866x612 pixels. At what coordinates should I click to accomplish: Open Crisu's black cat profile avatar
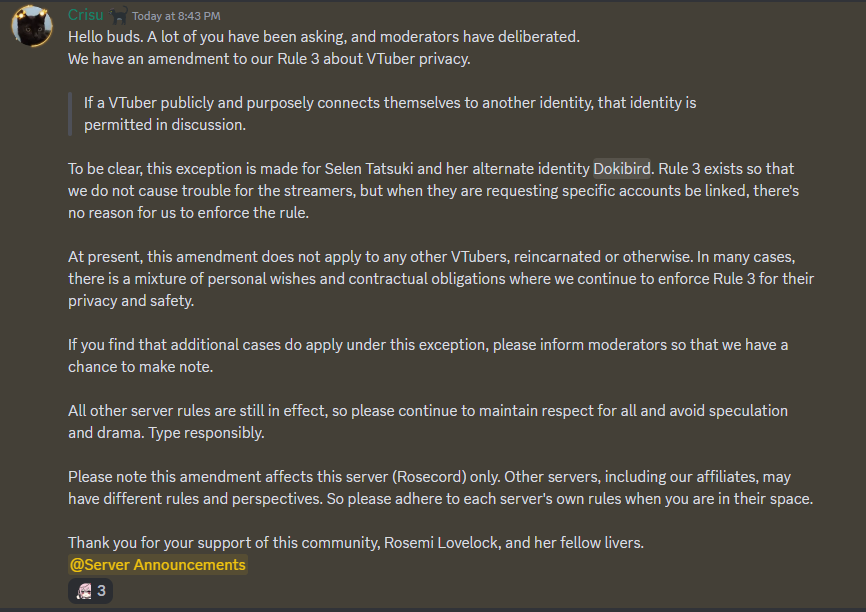tap(33, 26)
